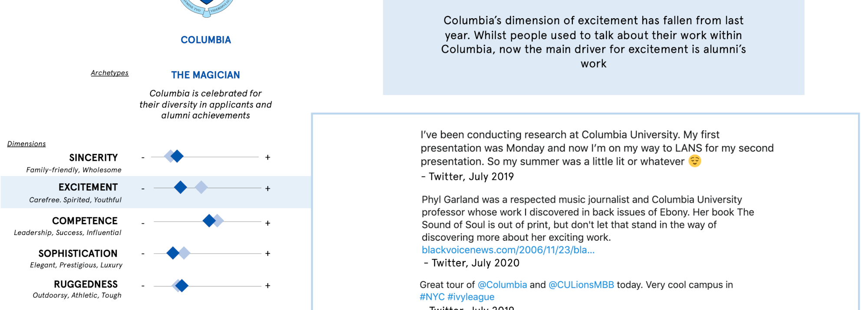The image size is (868, 310).
Task: Click the plus sign on the Sincerity scale
Action: point(268,157)
